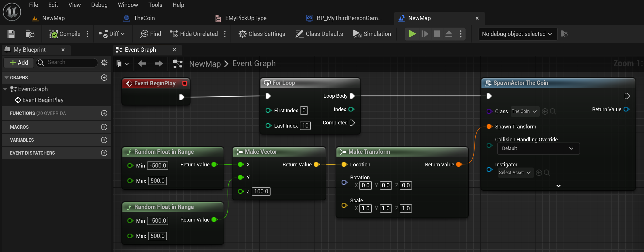The width and height of the screenshot is (644, 252).
Task: Close the My Blueprint panel
Action: [63, 50]
